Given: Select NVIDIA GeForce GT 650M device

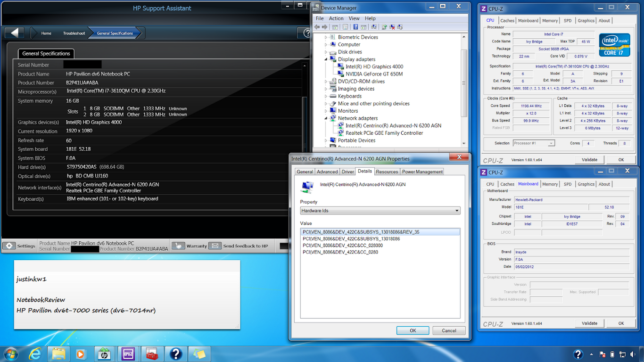Looking at the screenshot, I should [x=374, y=74].
